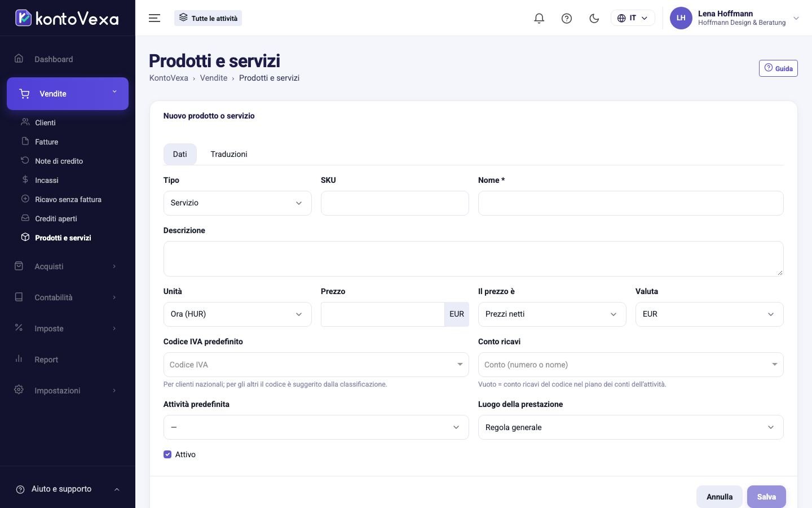Toggle the hamburger sidebar menu icon
812x508 pixels.
(x=155, y=18)
